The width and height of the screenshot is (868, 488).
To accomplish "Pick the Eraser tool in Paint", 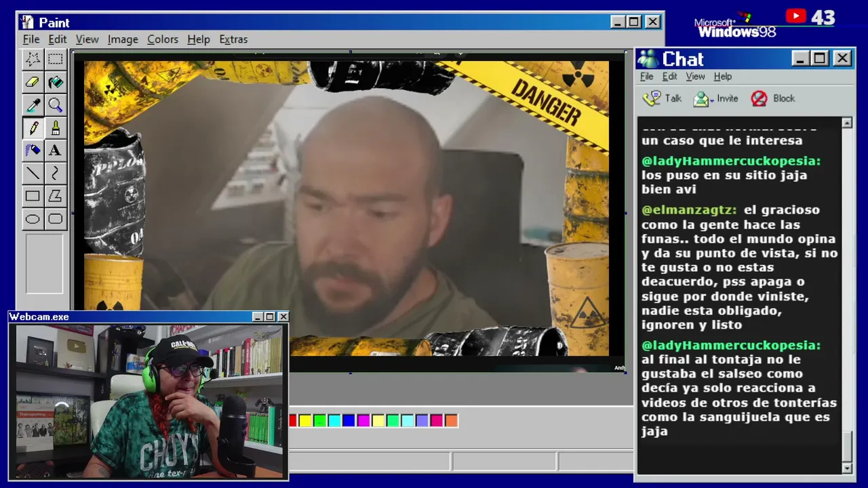I will 33,82.
